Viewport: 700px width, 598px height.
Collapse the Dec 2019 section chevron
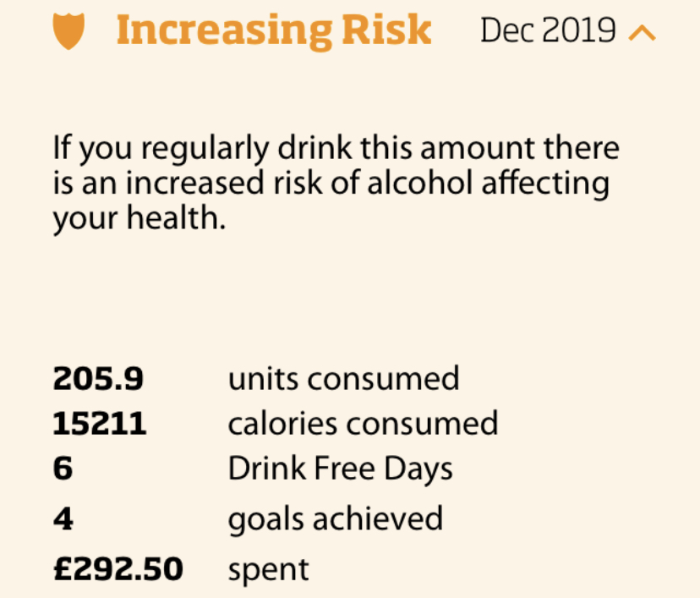point(642,33)
